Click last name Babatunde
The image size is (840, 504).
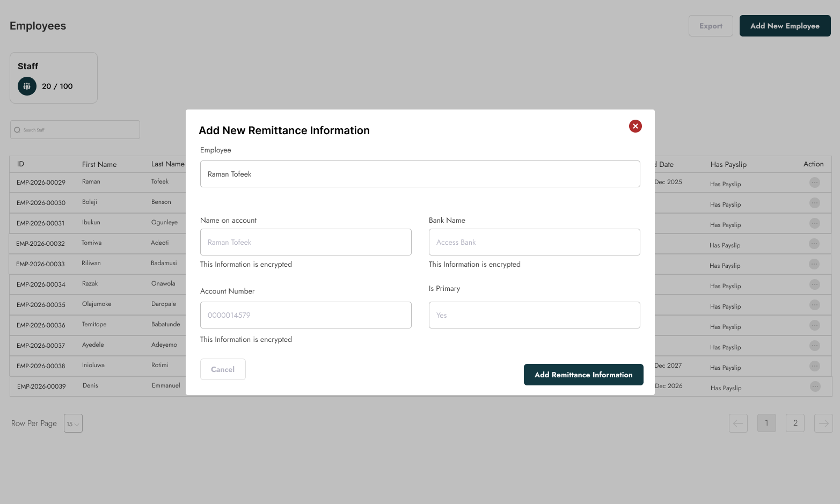point(166,325)
